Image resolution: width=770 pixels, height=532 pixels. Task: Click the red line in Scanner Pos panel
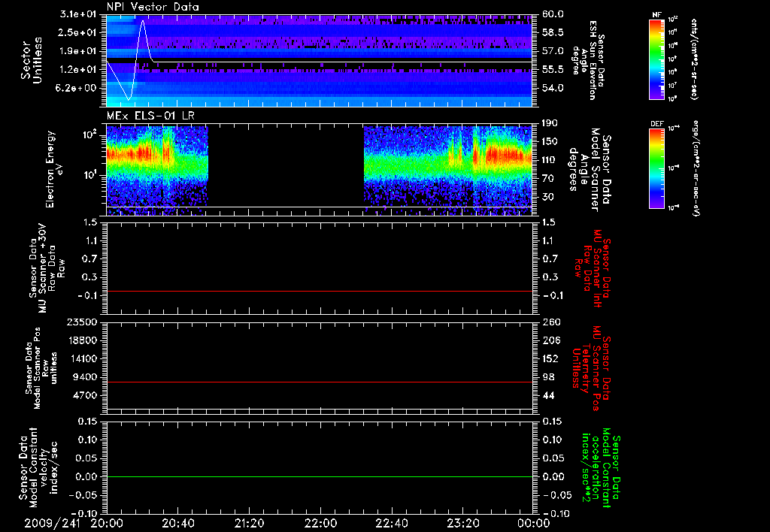[319, 382]
